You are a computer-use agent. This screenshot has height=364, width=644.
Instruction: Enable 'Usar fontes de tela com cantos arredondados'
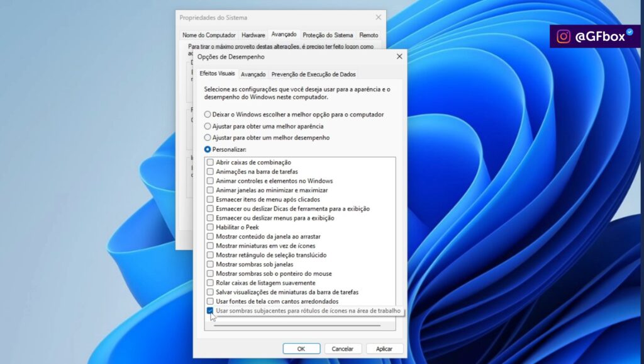pos(210,302)
